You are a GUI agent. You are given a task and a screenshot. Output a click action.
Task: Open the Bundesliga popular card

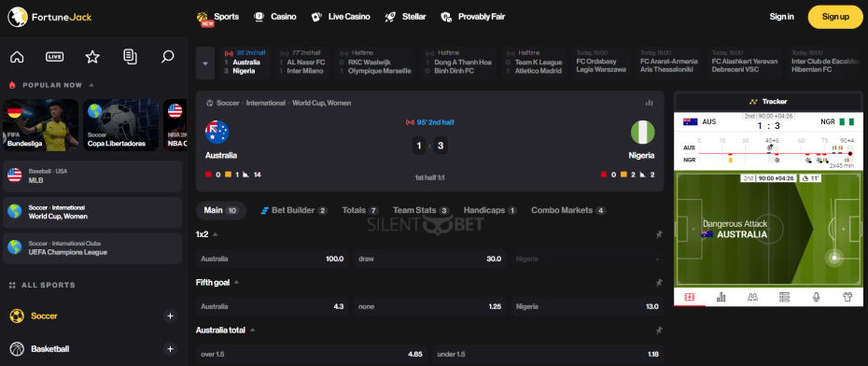[x=40, y=126]
